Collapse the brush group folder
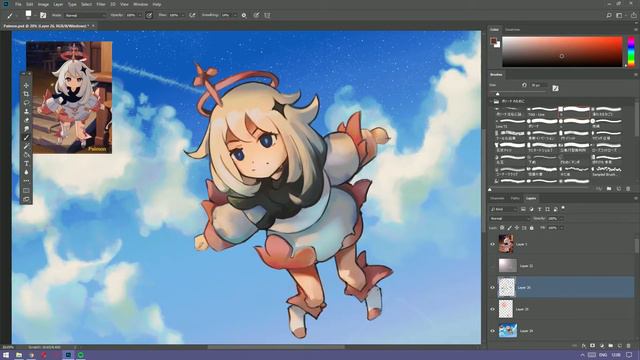The width and height of the screenshot is (640, 360). (x=491, y=101)
